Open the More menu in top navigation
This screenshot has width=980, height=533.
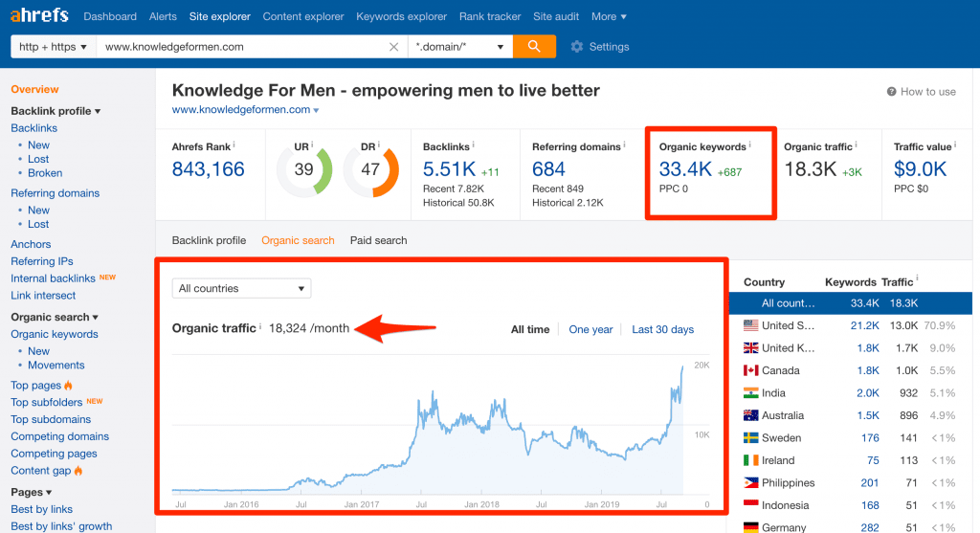(609, 16)
